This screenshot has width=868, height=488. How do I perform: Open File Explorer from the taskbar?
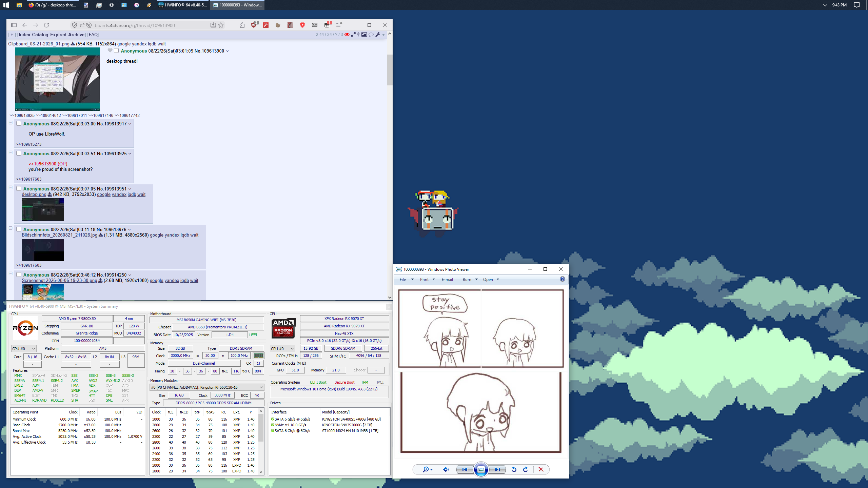click(x=19, y=5)
